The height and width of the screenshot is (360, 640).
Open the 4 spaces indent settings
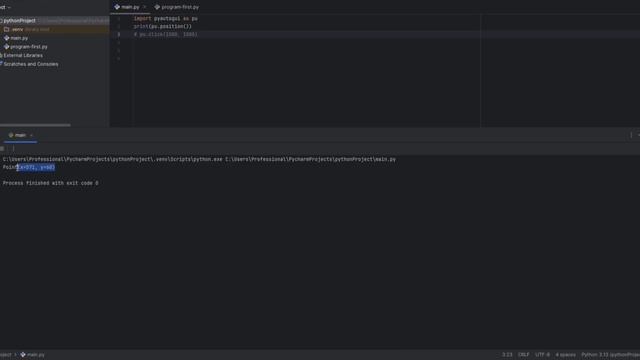click(565, 355)
